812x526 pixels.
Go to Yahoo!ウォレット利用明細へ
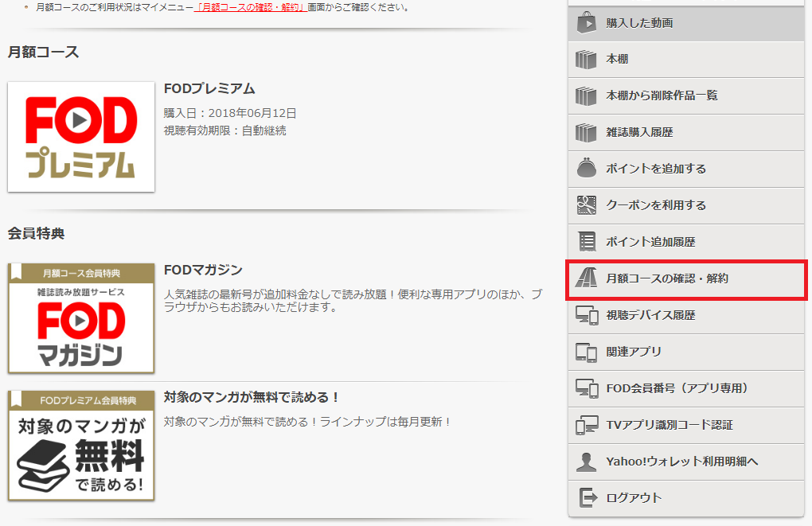pyautogui.click(x=686, y=462)
